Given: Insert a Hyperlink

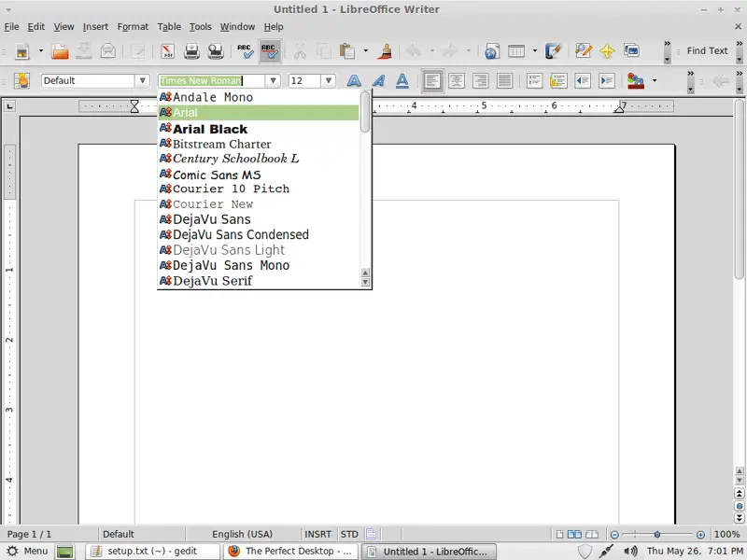Looking at the screenshot, I should coord(492,51).
